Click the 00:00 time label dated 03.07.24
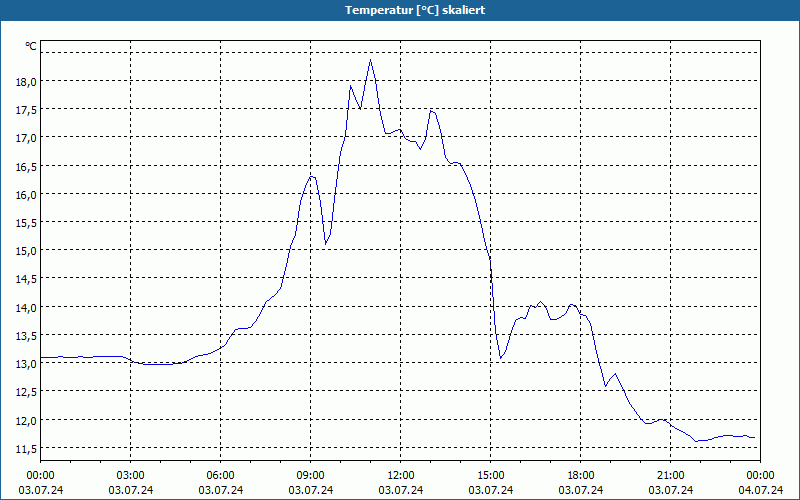Screen dimensions: 800x500 (40, 476)
